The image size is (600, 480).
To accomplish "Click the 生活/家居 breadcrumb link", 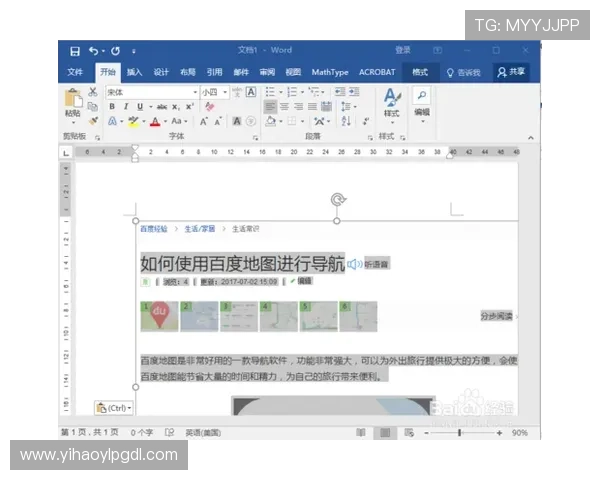I will pos(200,229).
